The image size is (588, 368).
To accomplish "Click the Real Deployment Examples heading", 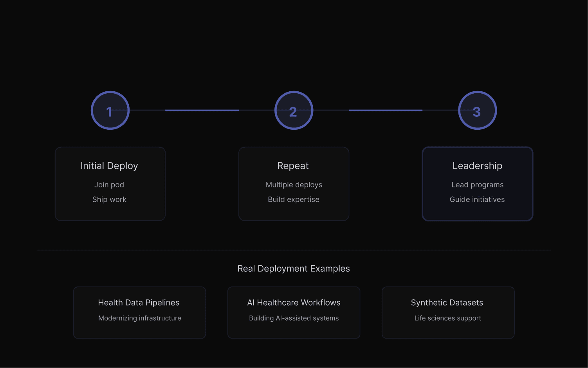I will tap(294, 268).
